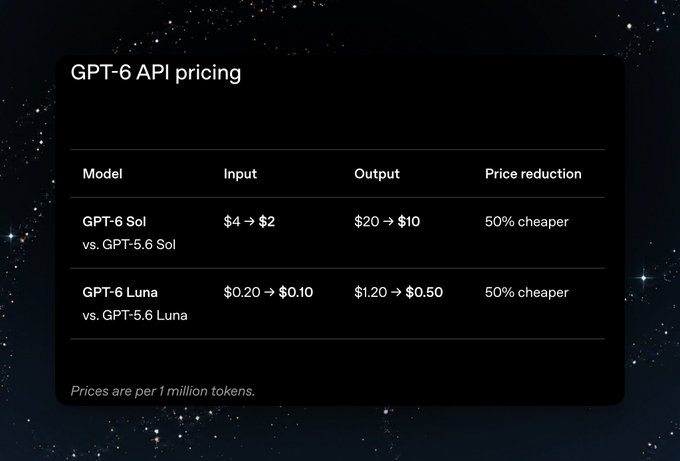This screenshot has height=461, width=680.
Task: Select the Input column header
Action: pos(240,174)
